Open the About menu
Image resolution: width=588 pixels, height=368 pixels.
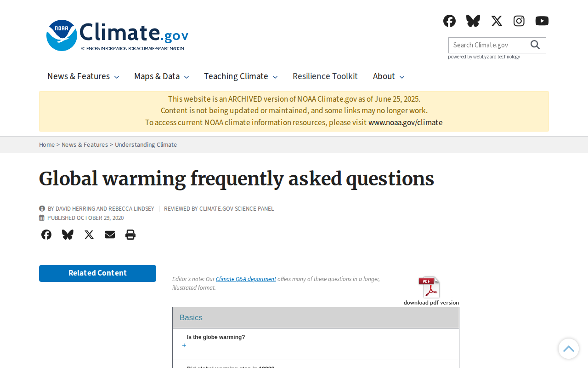389,76
